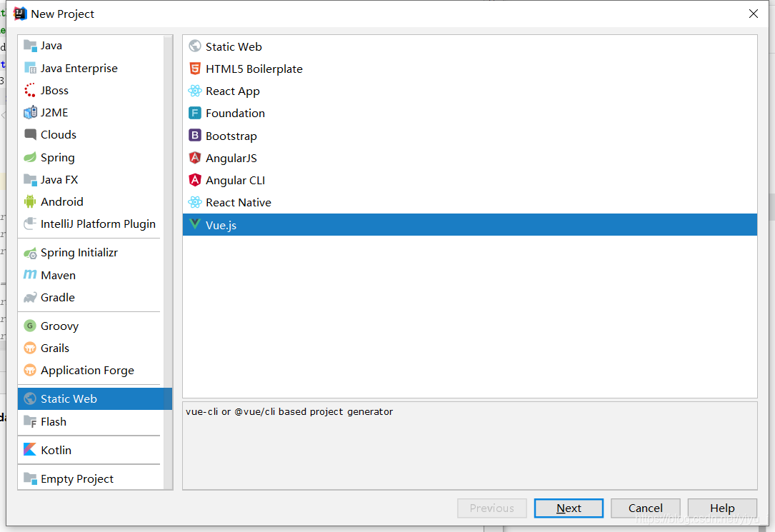
Task: Click the project type list scrollbar
Action: click(x=168, y=262)
